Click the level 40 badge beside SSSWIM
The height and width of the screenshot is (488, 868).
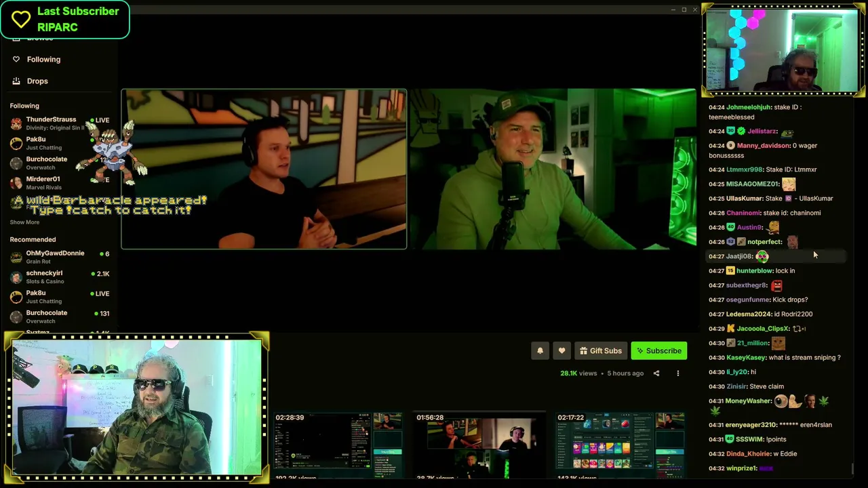pyautogui.click(x=731, y=439)
